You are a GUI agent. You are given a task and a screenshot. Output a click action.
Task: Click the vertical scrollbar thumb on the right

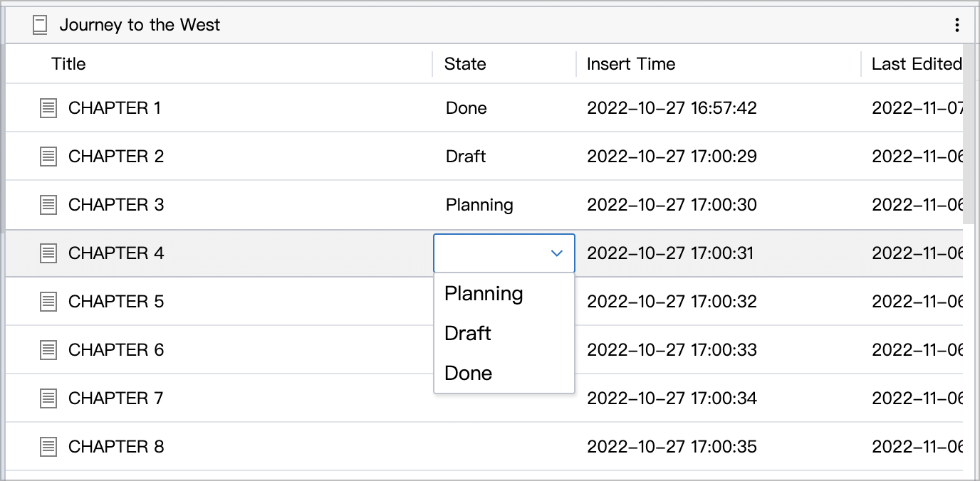point(969,134)
